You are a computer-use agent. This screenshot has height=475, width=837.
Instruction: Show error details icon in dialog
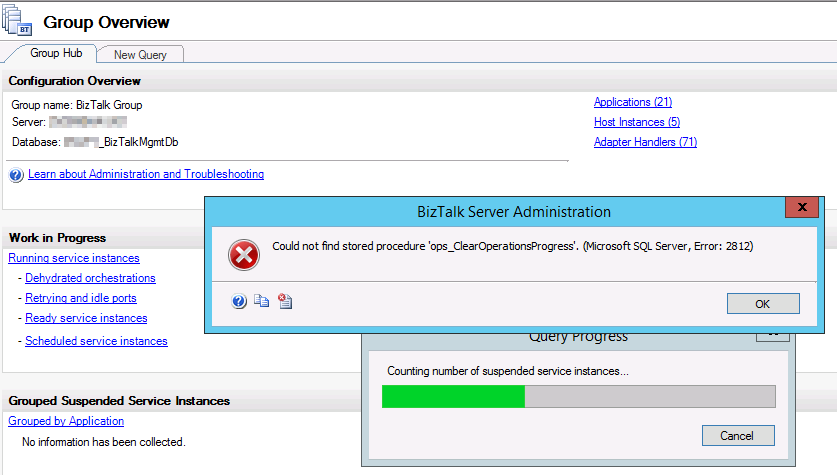(285, 301)
